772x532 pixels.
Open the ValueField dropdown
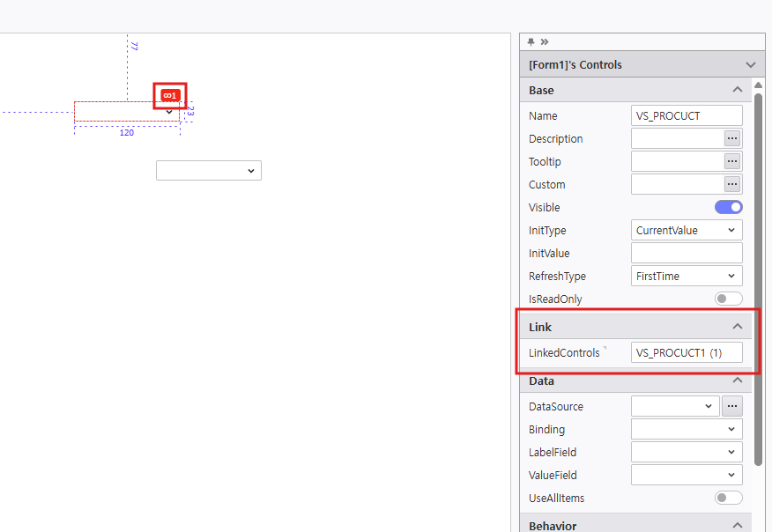[x=687, y=475]
